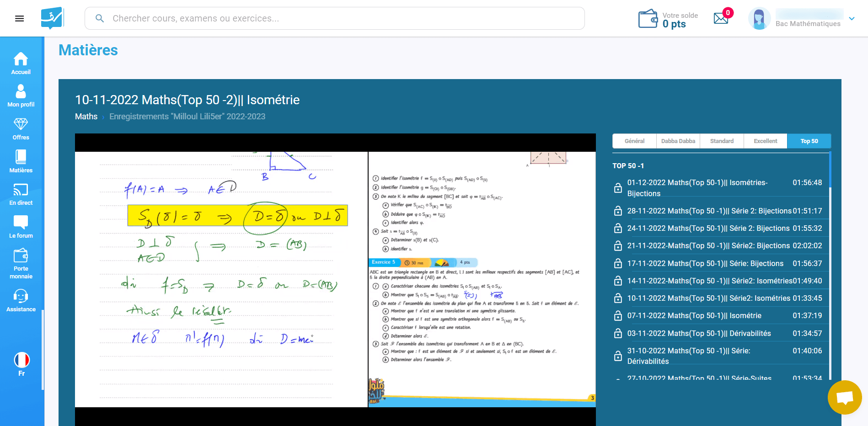The width and height of the screenshot is (868, 426).
Task: Open Porte monnaie wallet in sidebar
Action: (21, 256)
